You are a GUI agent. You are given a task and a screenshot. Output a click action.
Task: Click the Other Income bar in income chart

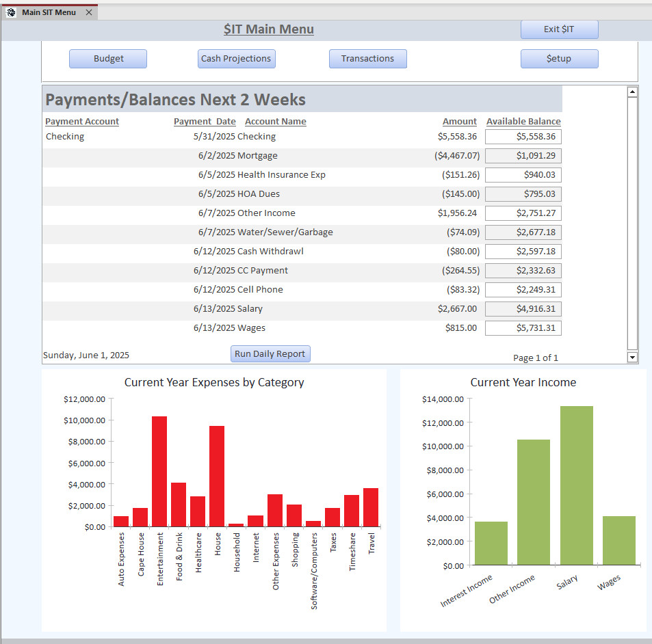coord(534,502)
